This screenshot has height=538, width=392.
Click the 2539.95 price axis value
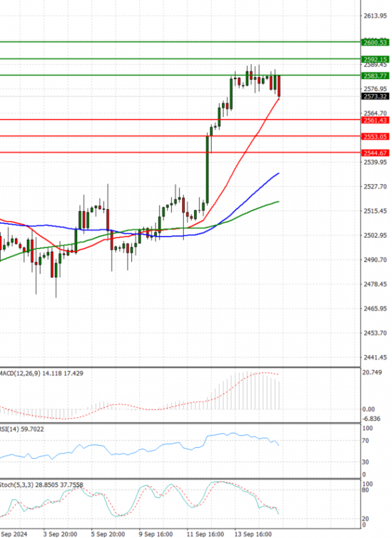(x=375, y=162)
